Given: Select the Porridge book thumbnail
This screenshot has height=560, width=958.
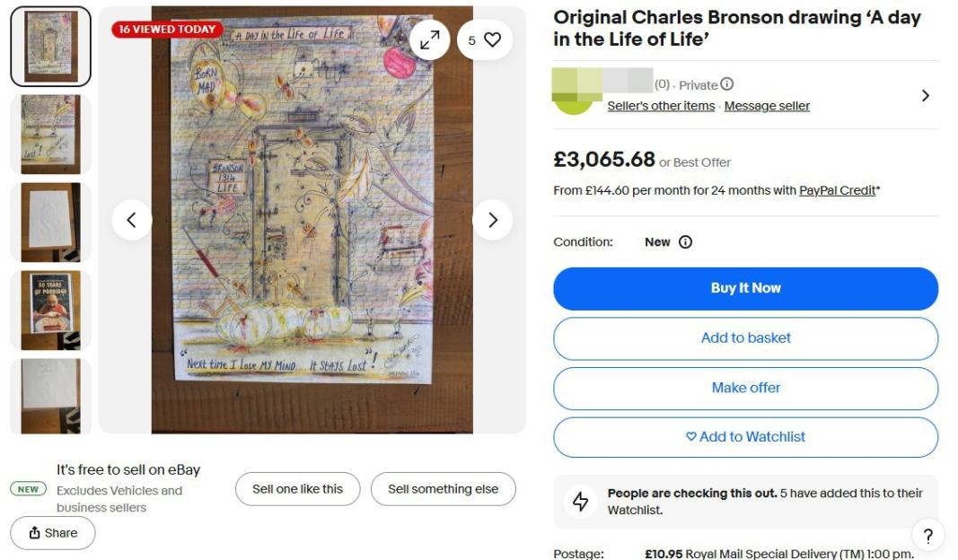Looking at the screenshot, I should (x=51, y=310).
